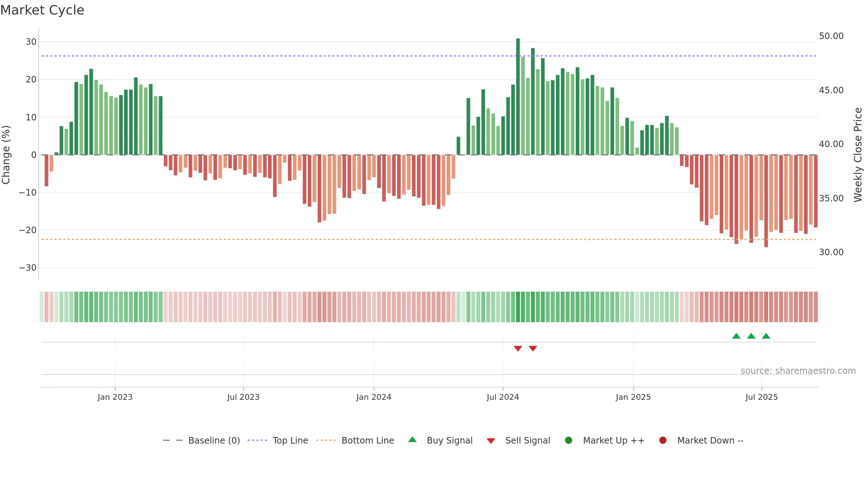Click the Jan 2024 axis label
This screenshot has height=488, width=868.
374,397
